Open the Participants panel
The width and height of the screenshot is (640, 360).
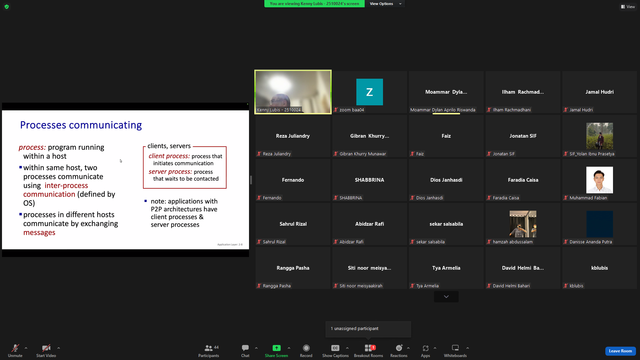(209, 350)
